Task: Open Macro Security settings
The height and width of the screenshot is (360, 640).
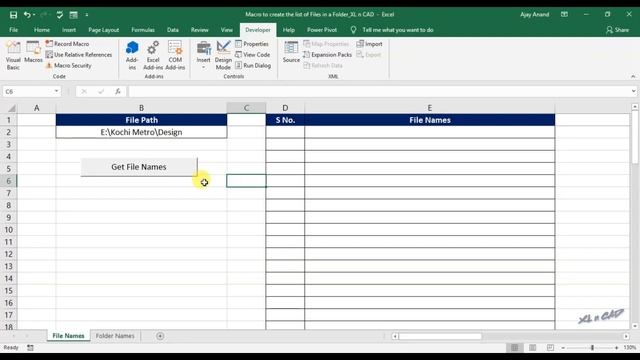Action: tap(69, 65)
